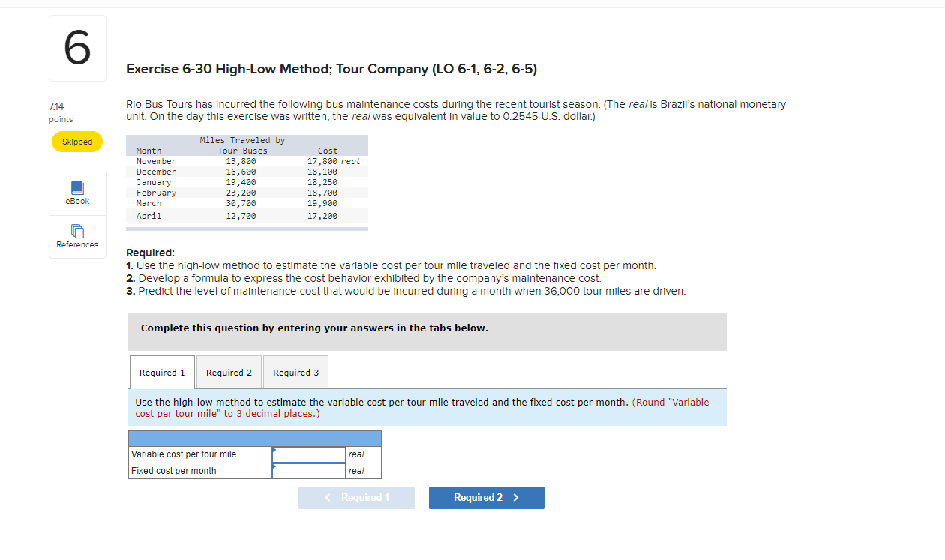The height and width of the screenshot is (560, 945).
Task: Click the 16,600 miles value
Action: (x=241, y=172)
